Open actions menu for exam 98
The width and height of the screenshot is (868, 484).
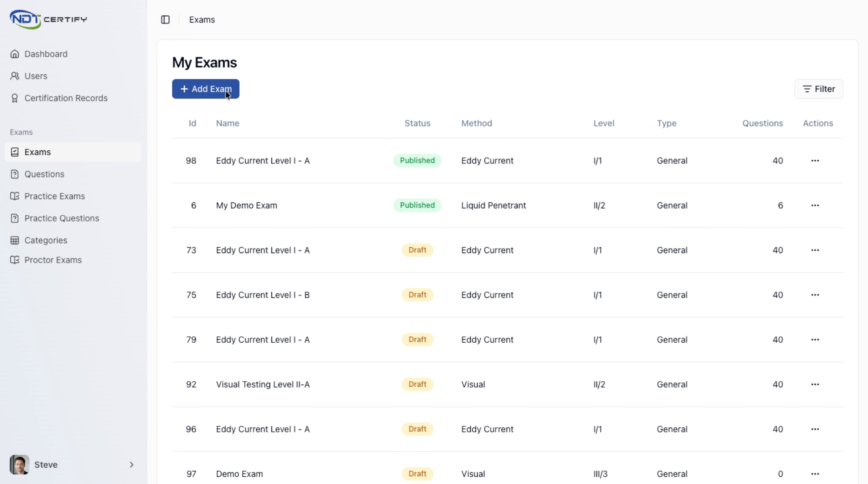tap(815, 161)
